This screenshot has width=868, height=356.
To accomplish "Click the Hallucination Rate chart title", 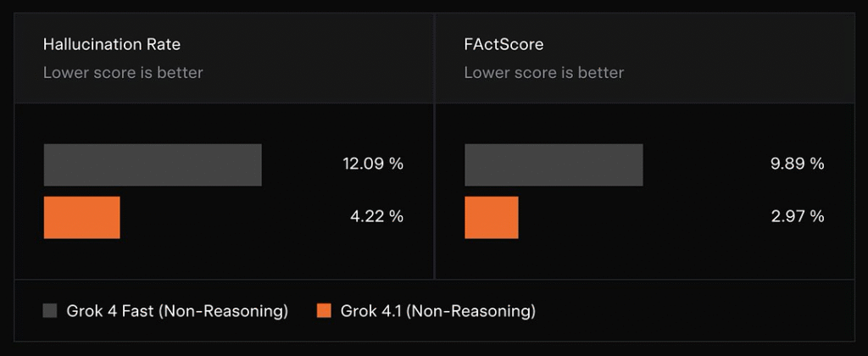I will point(112,44).
